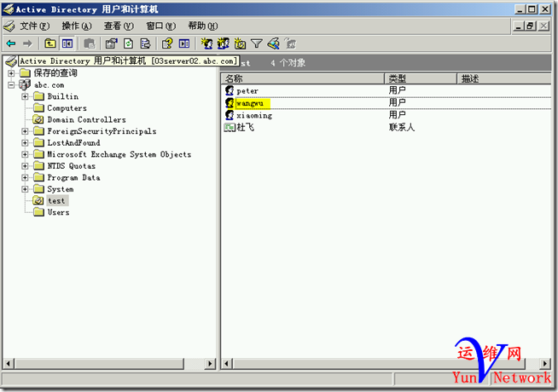Expand the Program Data node
This screenshot has width=558, height=392.
click(25, 178)
